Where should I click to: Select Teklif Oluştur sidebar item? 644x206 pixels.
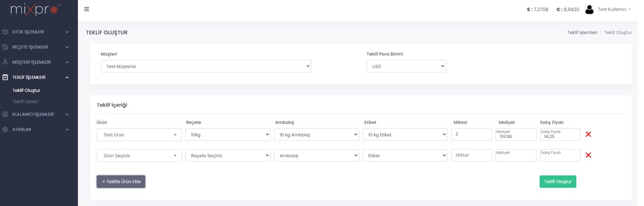pos(26,90)
